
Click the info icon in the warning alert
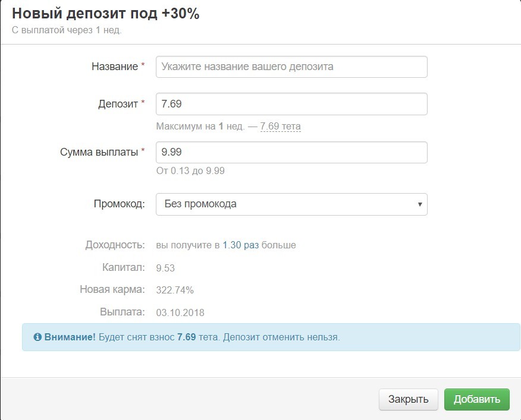pyautogui.click(x=37, y=337)
